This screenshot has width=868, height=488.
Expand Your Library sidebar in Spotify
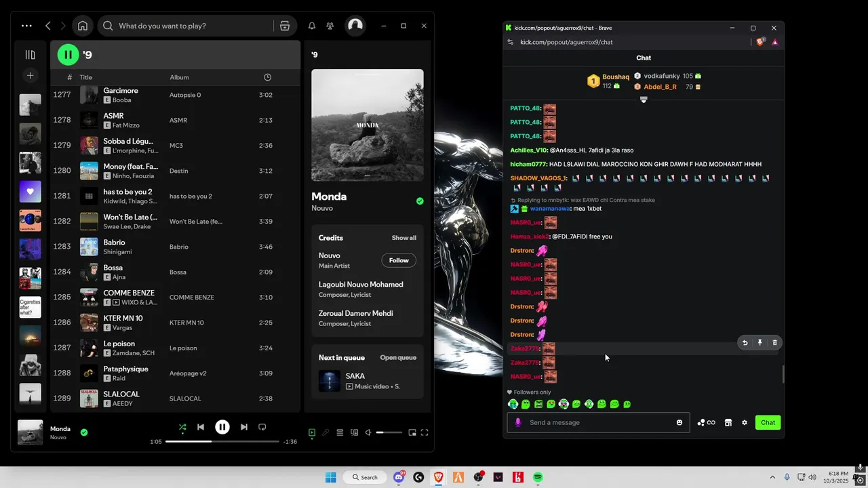pyautogui.click(x=30, y=55)
